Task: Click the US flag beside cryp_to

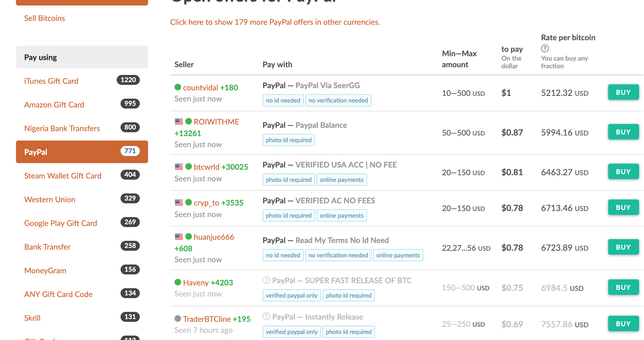Action: coord(179,202)
